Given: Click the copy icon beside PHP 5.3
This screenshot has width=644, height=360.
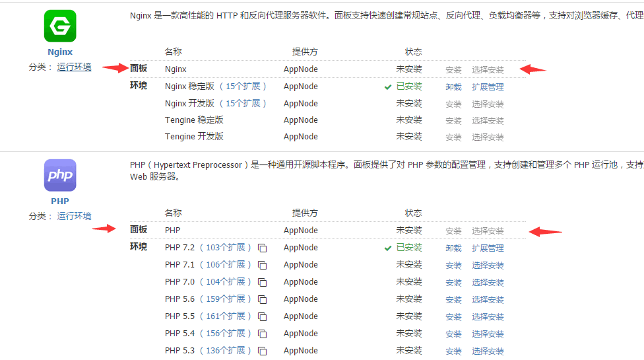Looking at the screenshot, I should [x=263, y=351].
